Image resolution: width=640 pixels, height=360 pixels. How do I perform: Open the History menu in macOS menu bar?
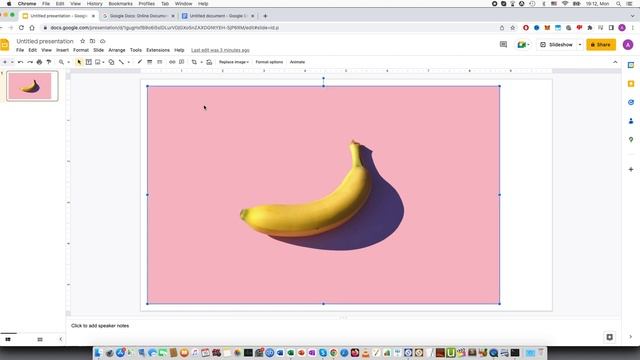pyautogui.click(x=94, y=4)
